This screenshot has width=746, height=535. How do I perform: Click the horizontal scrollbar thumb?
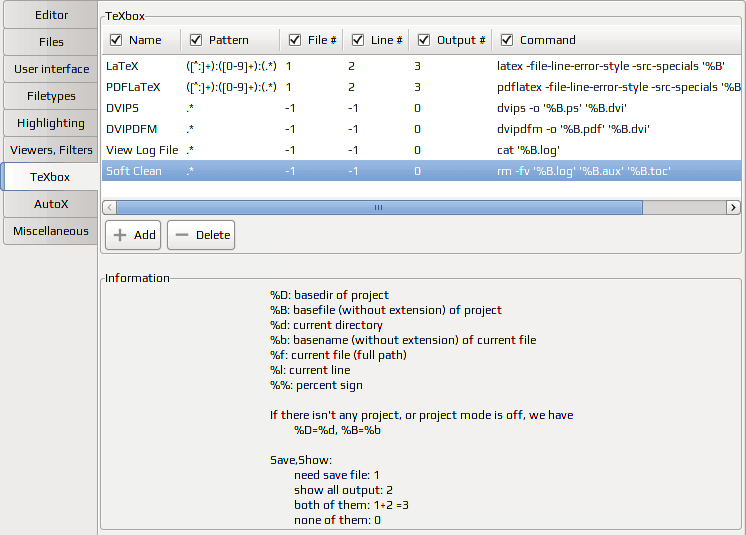(x=379, y=207)
